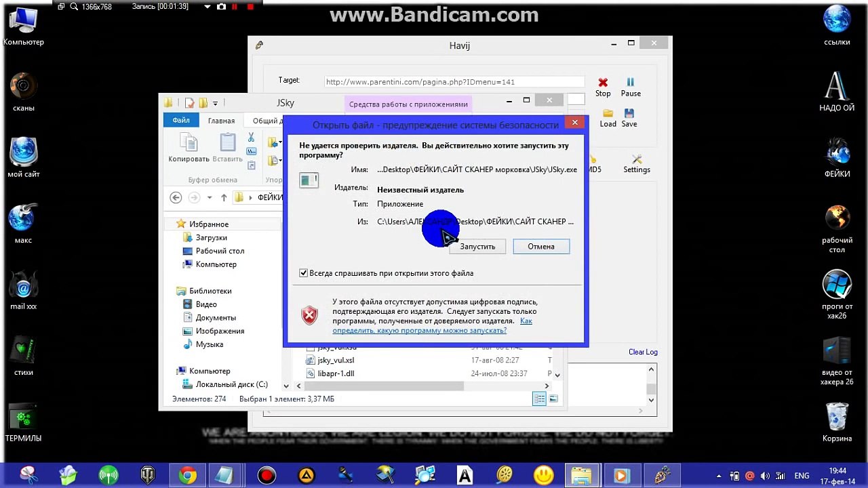Select Загрузки in navigation pane
Viewport: 868px width, 488px height.
[x=211, y=238]
